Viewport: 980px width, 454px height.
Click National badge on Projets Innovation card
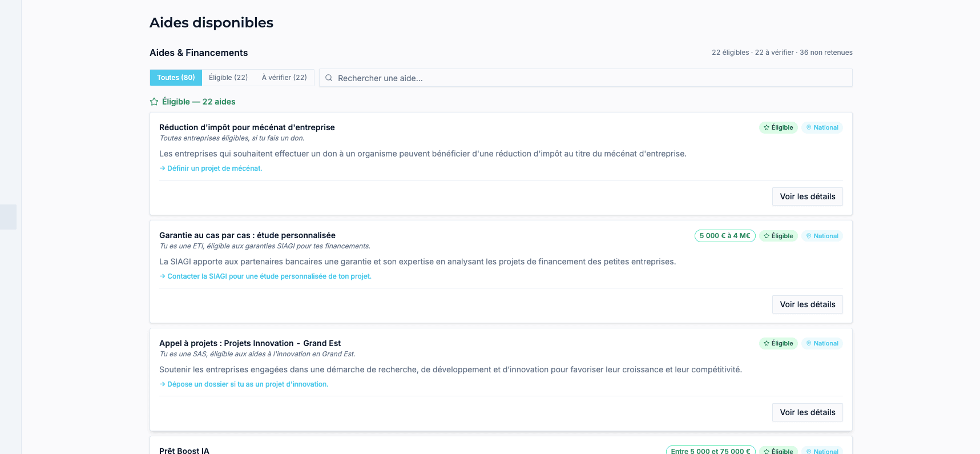822,343
